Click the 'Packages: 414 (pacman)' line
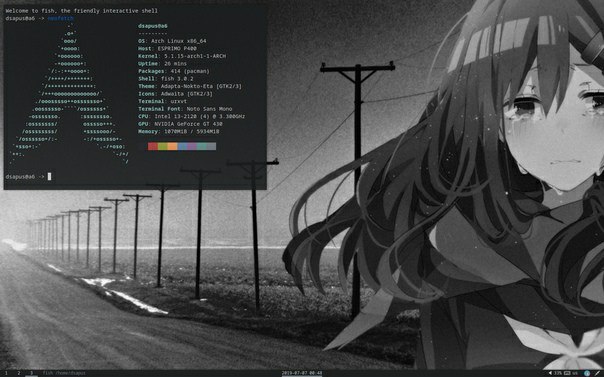The image size is (604, 377). [174, 71]
